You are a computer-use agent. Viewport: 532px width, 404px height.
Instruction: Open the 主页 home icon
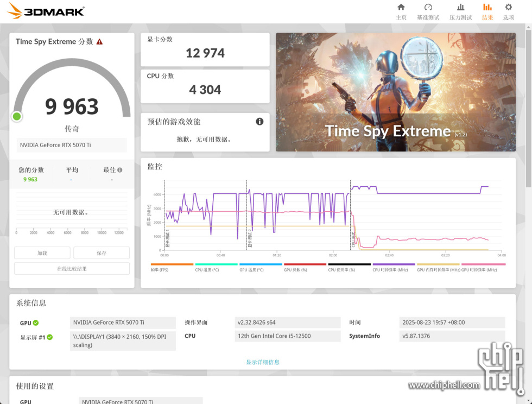pyautogui.click(x=401, y=7)
